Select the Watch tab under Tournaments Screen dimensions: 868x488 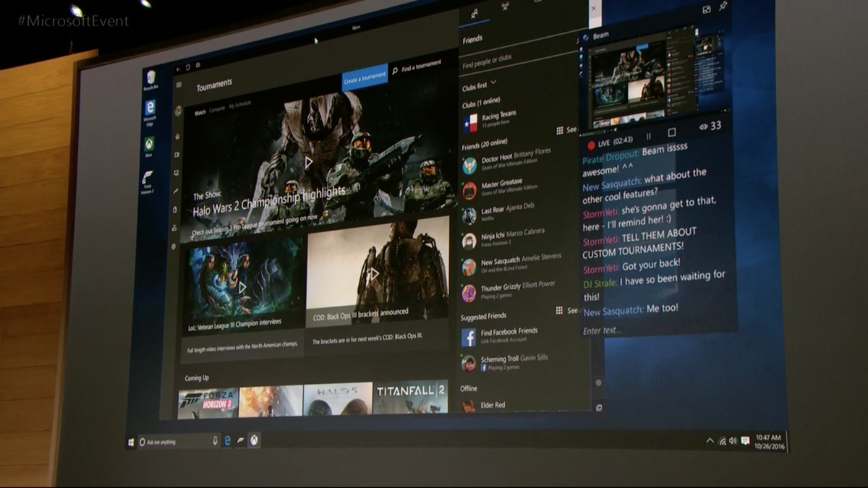pyautogui.click(x=199, y=112)
